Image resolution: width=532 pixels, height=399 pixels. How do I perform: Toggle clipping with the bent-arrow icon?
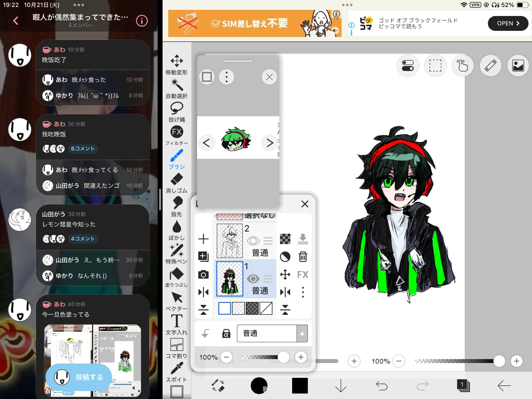pyautogui.click(x=205, y=333)
